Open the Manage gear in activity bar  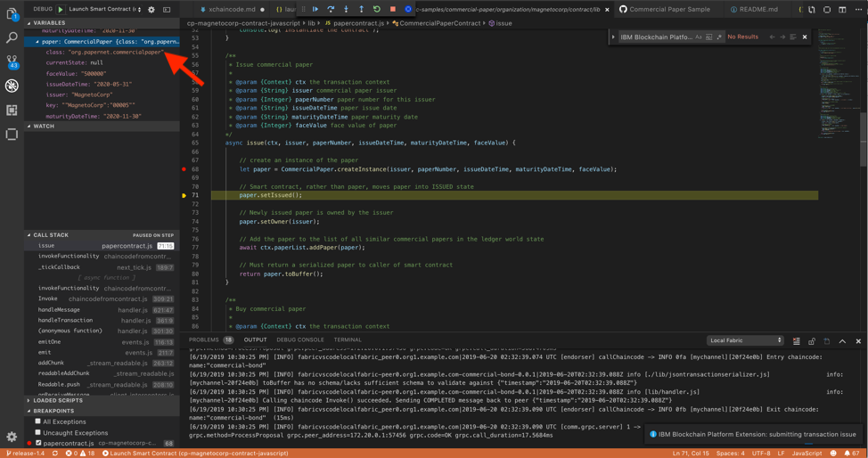click(12, 437)
